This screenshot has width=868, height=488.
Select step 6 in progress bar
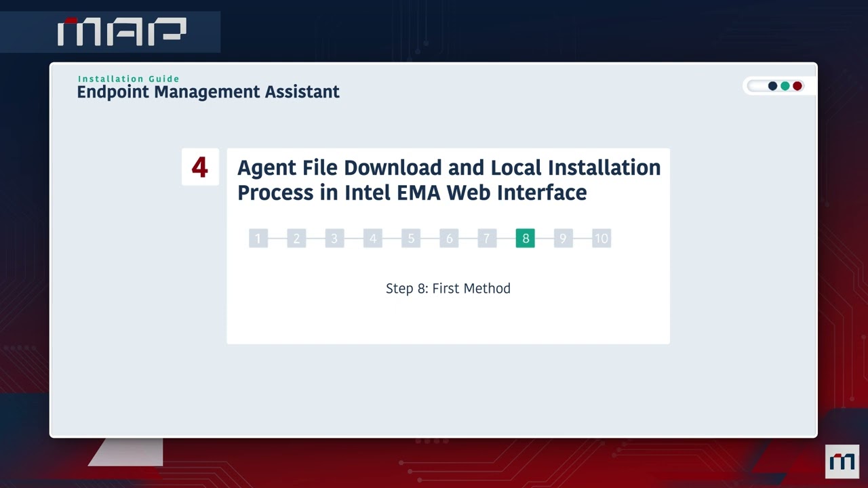[x=449, y=238]
